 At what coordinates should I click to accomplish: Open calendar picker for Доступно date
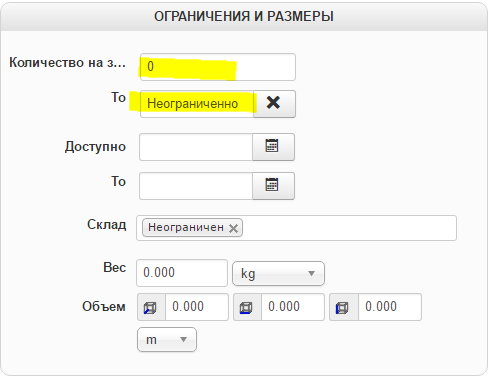point(273,147)
